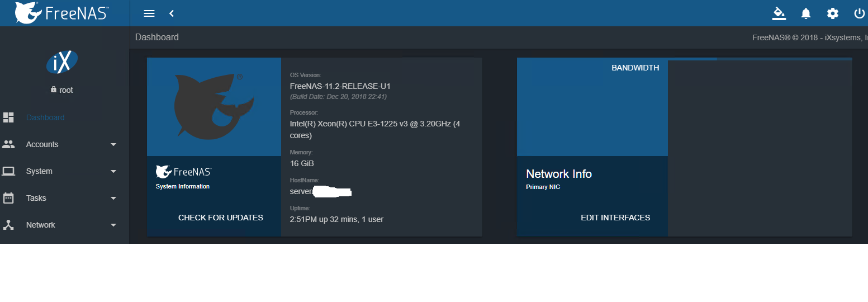This screenshot has height=302, width=868.
Task: Click the root username label
Action: (66, 90)
